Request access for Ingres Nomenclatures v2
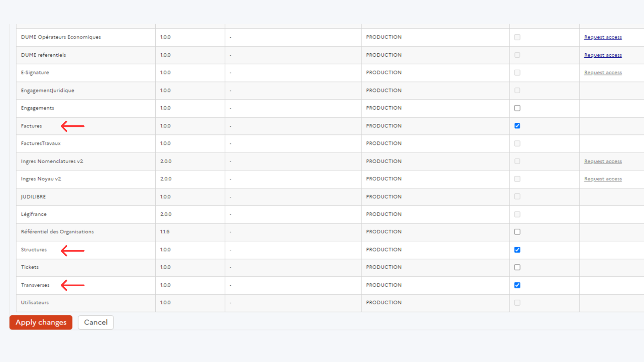This screenshot has width=644, height=362. (603, 162)
